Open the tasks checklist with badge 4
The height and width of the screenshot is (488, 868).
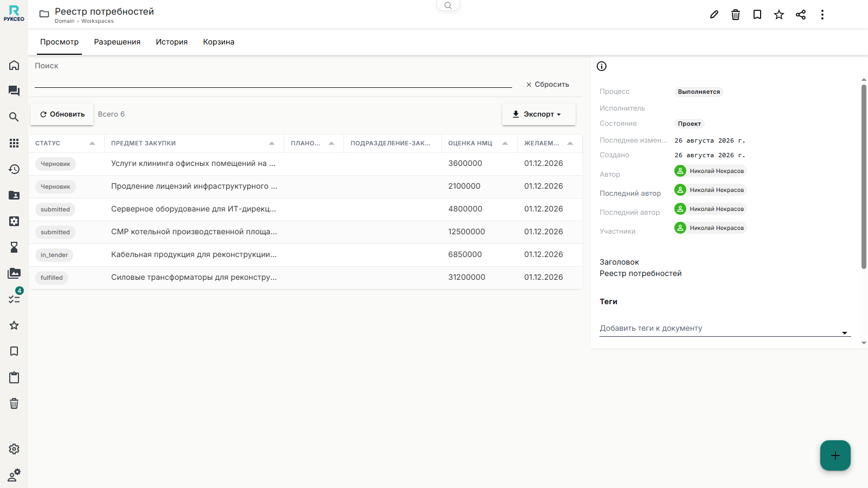pos(15,298)
